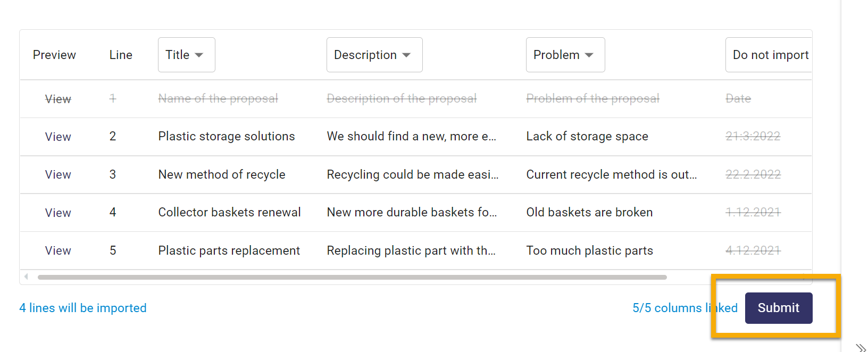Open the Title column mapping dropdown
Screen dimensions: 868x352
(x=186, y=55)
